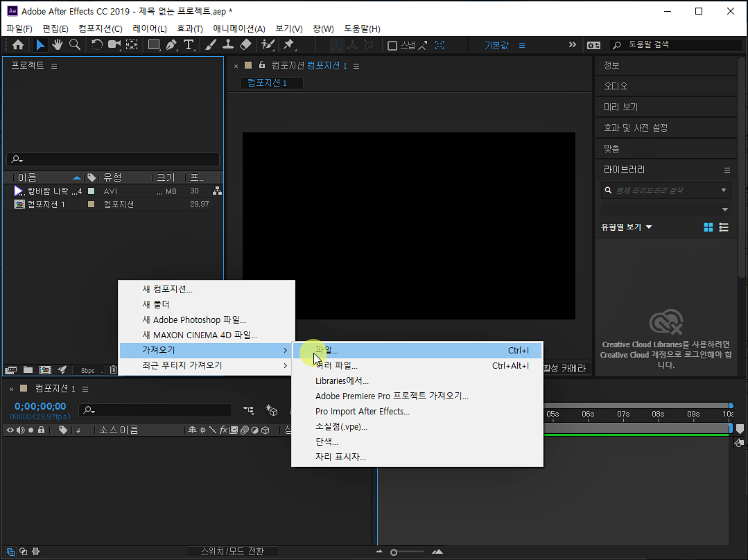Create new folder via Project panel icon
The width and height of the screenshot is (748, 560).
click(x=28, y=370)
